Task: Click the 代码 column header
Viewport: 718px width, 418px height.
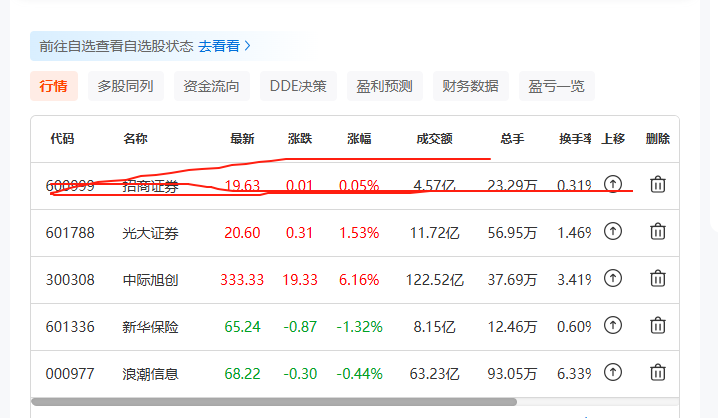Action: tap(62, 139)
